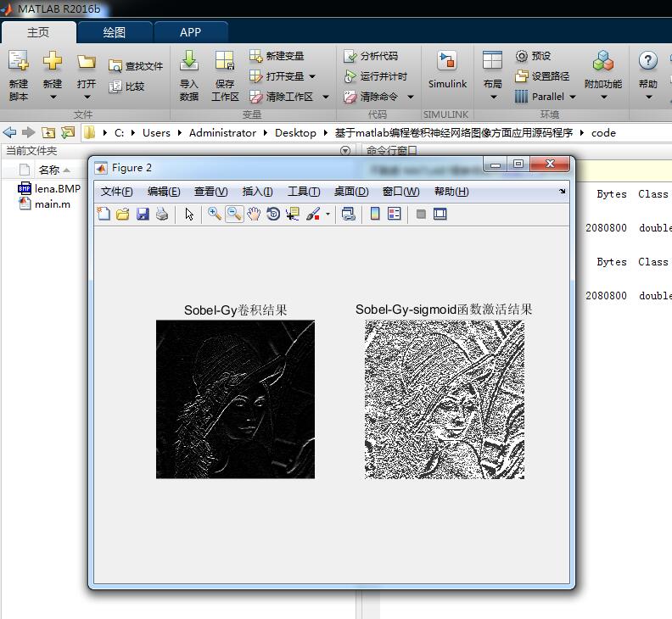Click the Sobel-Gy-sigmoid activation result image
The width and height of the screenshot is (672, 619).
pyautogui.click(x=445, y=399)
